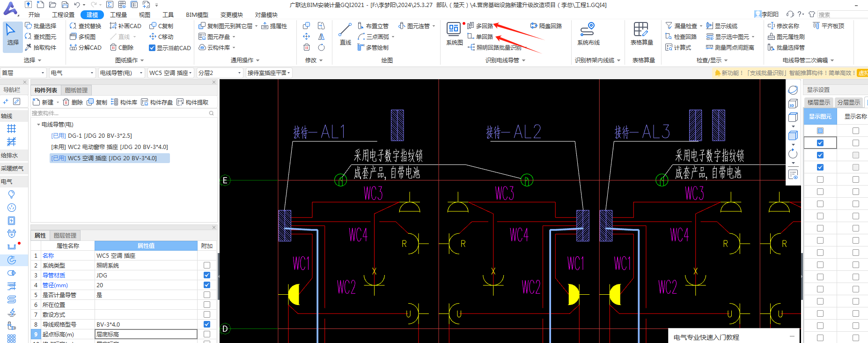Click 分解CAD tool
The width and height of the screenshot is (868, 343).
pos(85,47)
